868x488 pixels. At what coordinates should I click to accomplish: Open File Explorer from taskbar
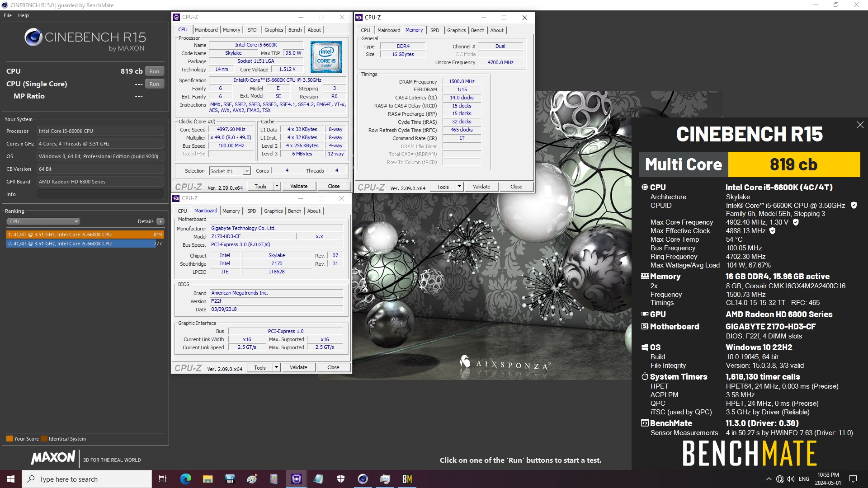(208, 479)
